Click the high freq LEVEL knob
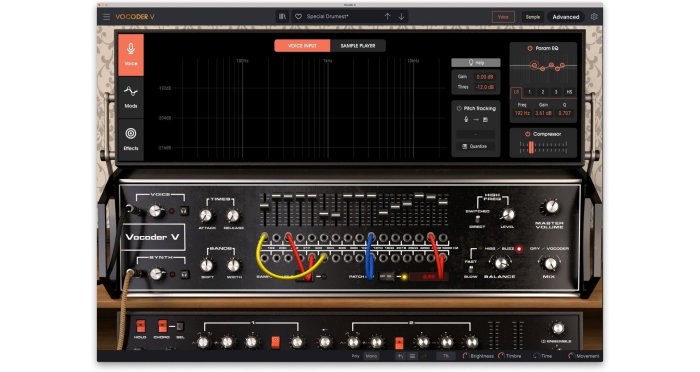 click(x=508, y=215)
